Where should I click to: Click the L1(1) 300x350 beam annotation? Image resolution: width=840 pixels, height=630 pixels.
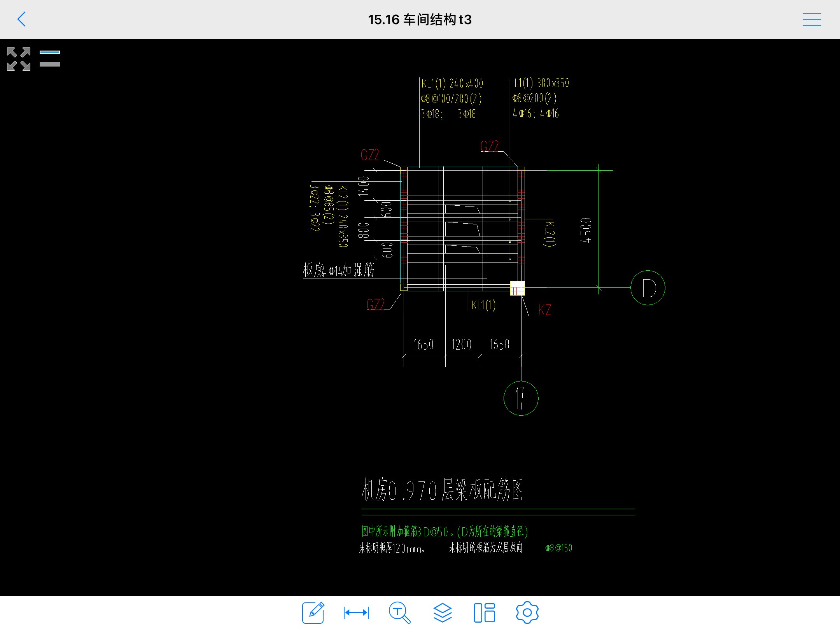coord(541,83)
